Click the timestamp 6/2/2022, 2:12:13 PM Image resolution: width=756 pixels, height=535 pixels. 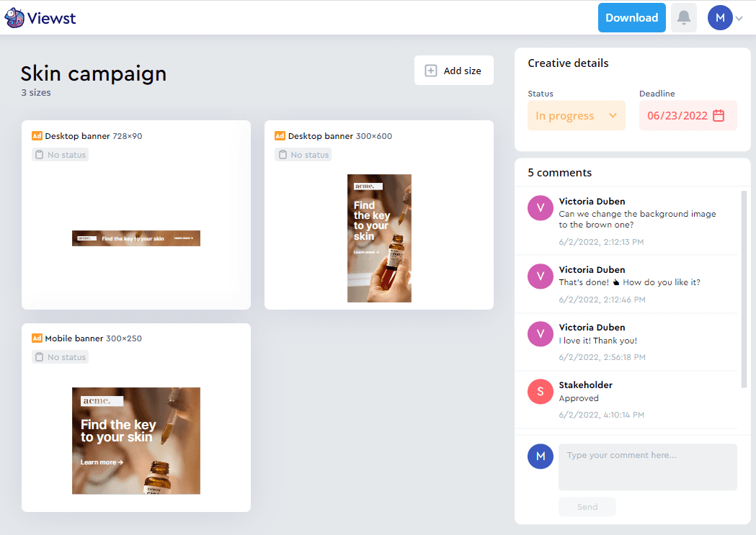pos(601,242)
